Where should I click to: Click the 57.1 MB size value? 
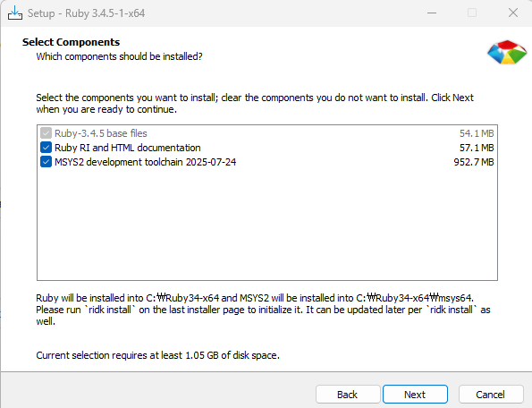tap(477, 148)
